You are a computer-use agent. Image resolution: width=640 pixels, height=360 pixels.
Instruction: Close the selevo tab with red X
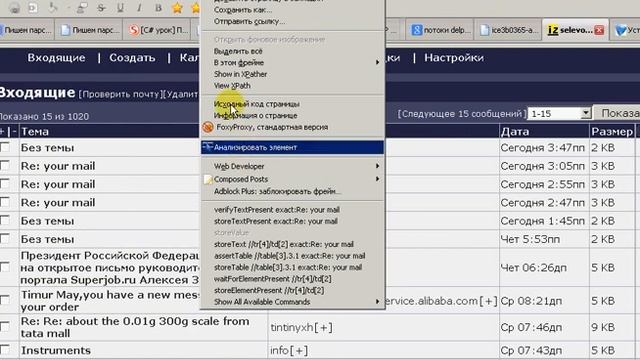(599, 30)
